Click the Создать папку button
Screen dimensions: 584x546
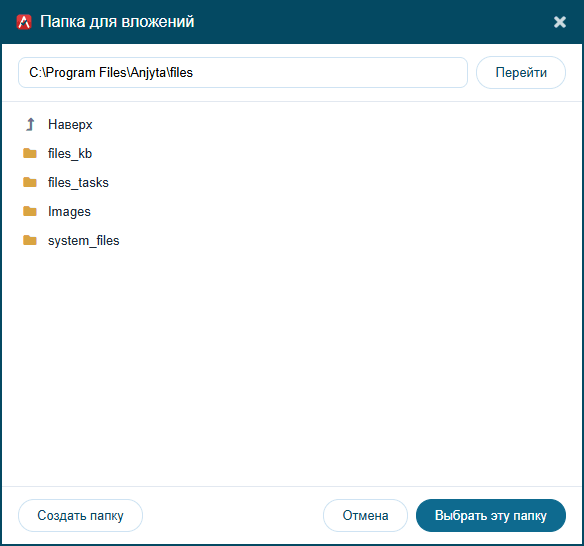80,515
